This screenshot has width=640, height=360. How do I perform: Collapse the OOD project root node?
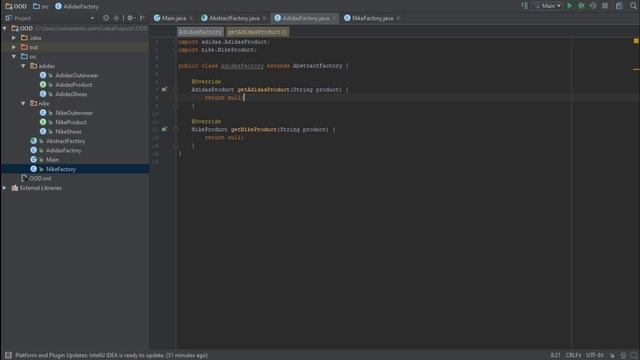(5, 28)
